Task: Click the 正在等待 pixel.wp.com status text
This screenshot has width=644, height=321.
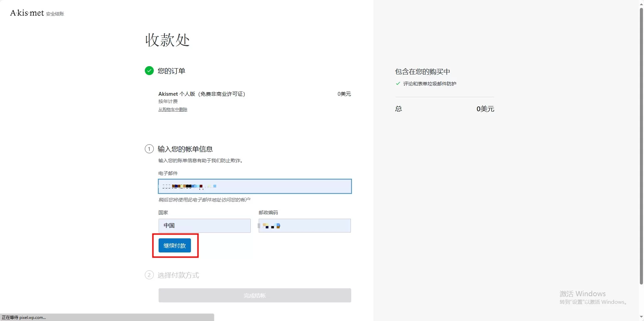Action: pos(24,318)
